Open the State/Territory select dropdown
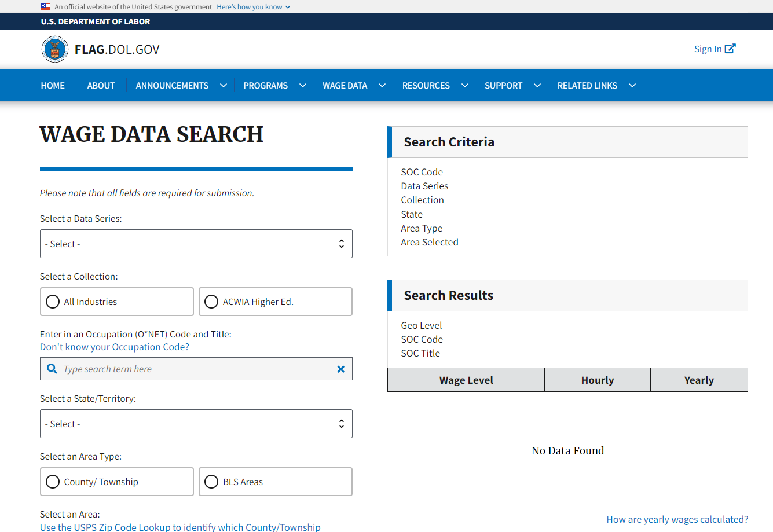Image resolution: width=773 pixels, height=532 pixels. tap(196, 424)
